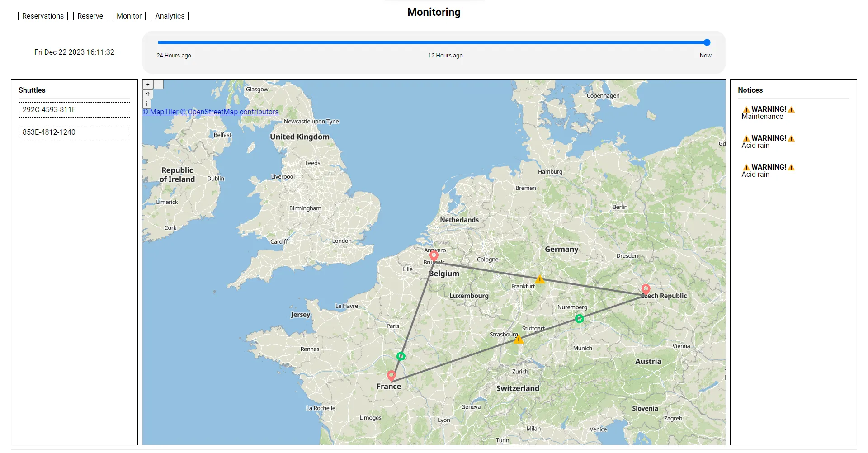Open the Monitor navigation link
Image resolution: width=868 pixels, height=453 pixels.
click(x=129, y=16)
